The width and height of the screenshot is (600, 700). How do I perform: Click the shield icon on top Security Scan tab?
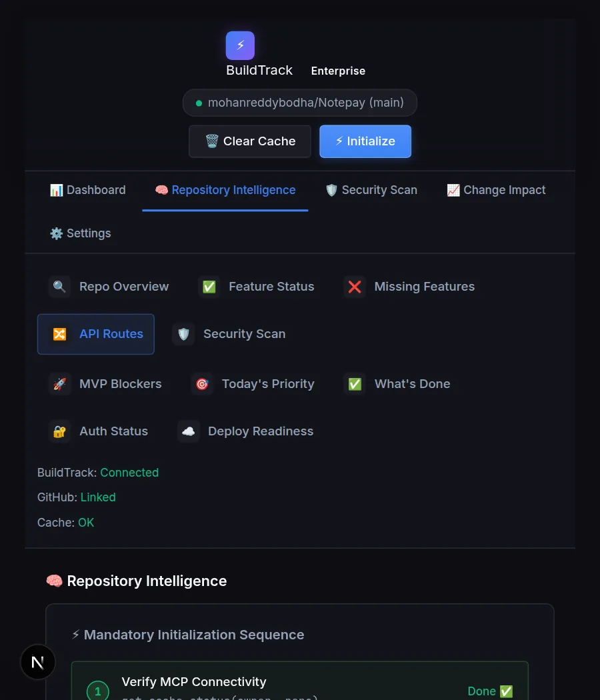point(331,190)
